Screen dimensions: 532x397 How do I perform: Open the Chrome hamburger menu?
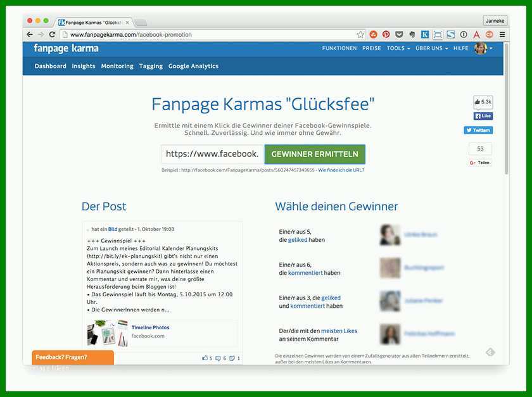click(502, 34)
